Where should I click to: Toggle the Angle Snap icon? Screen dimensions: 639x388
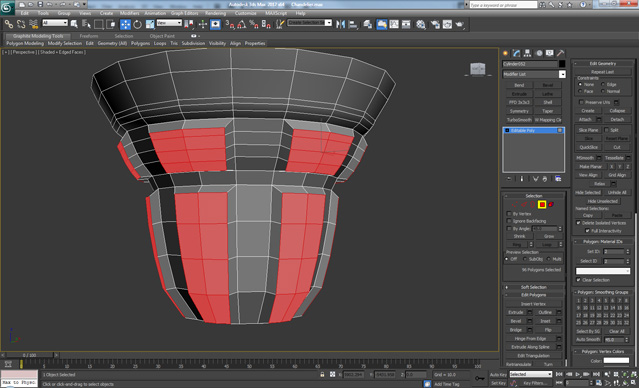(242, 24)
